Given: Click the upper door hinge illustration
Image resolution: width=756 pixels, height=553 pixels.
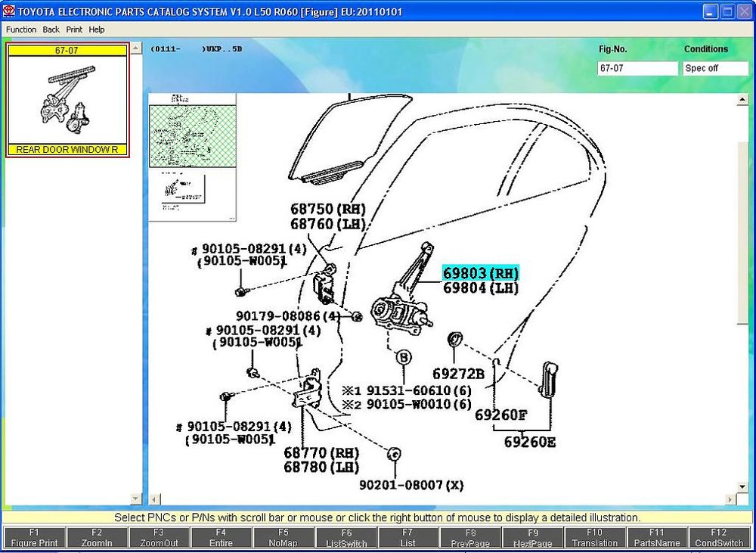Looking at the screenshot, I should (x=326, y=284).
